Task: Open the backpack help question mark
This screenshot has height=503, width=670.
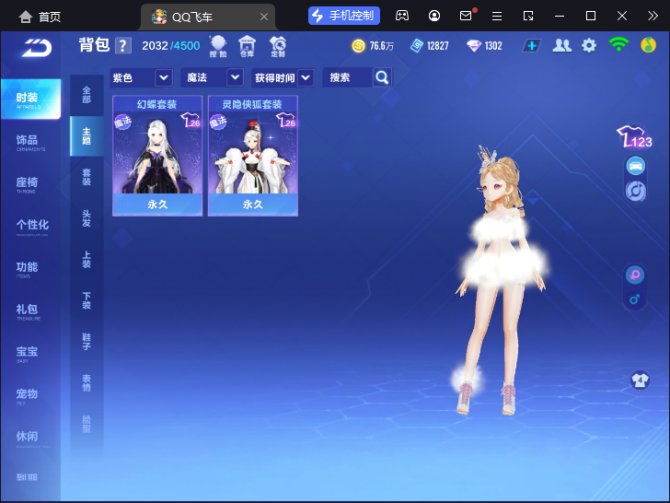Action: pos(123,45)
